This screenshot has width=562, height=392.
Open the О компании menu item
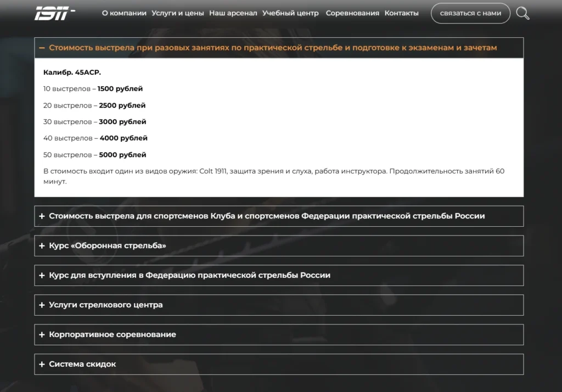point(124,13)
